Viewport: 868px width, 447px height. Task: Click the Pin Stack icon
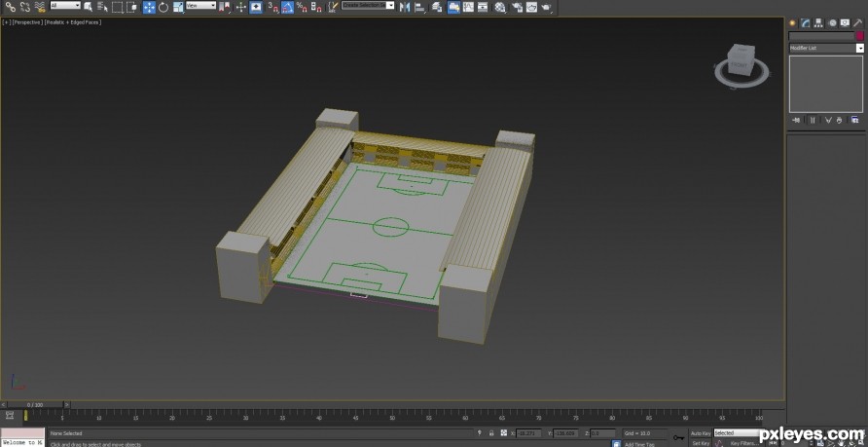click(x=797, y=120)
